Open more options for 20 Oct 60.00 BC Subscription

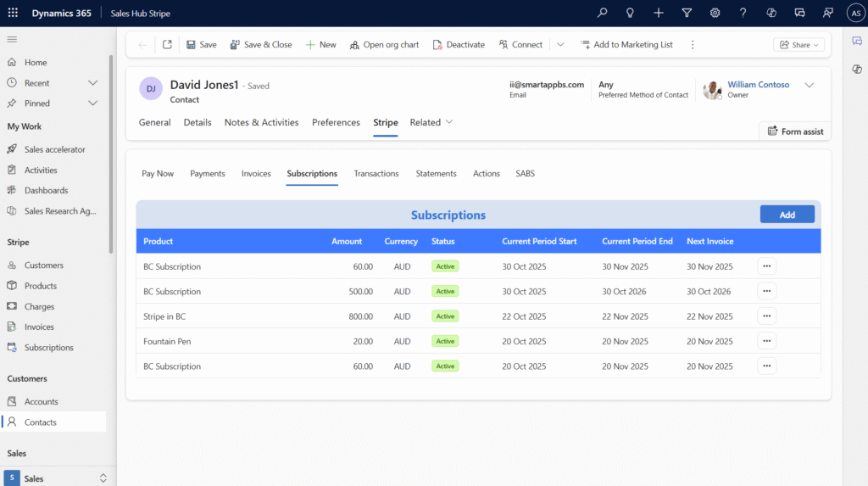click(766, 366)
